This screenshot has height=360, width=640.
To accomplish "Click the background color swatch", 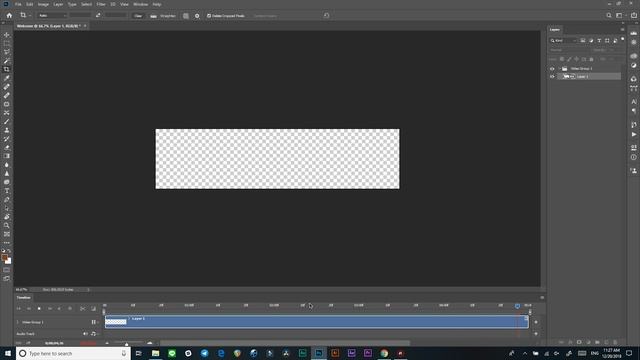I will [9, 262].
